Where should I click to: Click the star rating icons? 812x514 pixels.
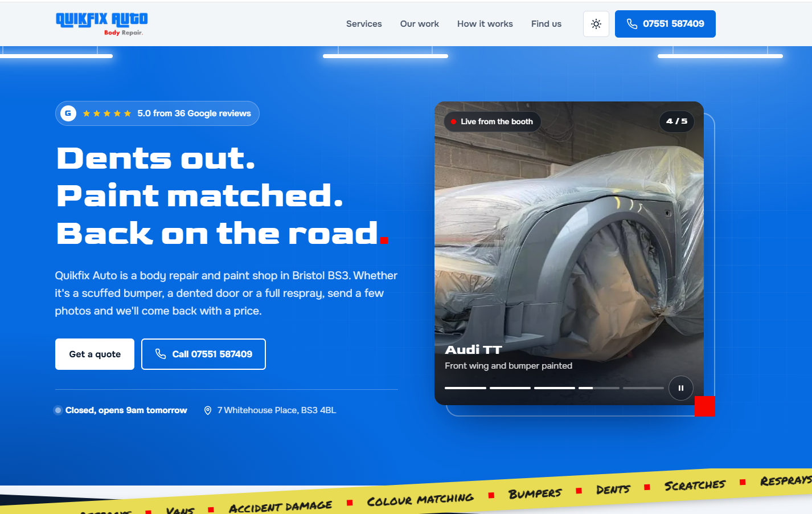click(x=107, y=113)
